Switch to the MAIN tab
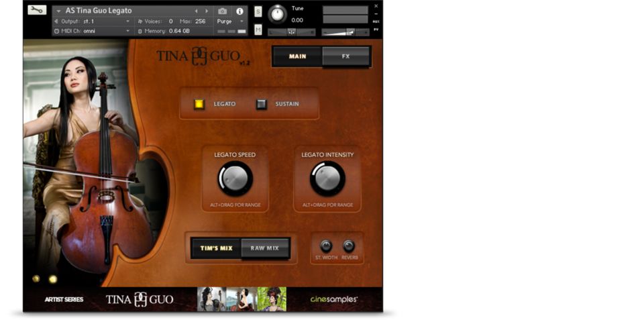Viewport: 644px width, 320px height. (297, 56)
